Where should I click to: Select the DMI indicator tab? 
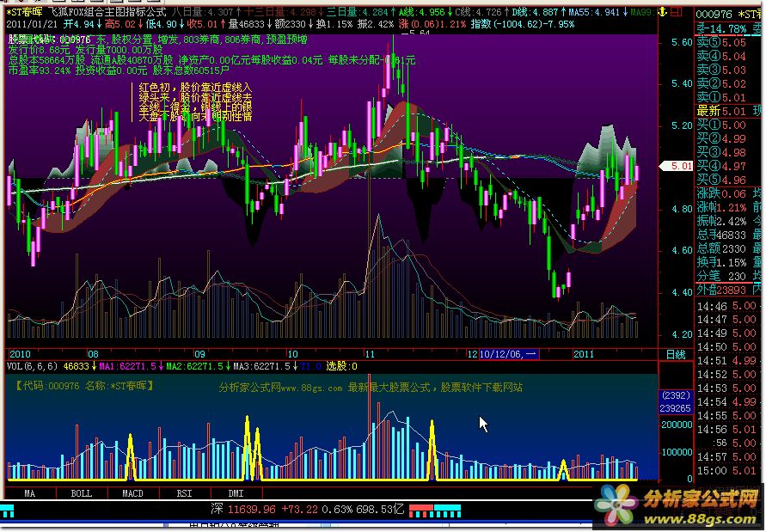pyautogui.click(x=236, y=493)
